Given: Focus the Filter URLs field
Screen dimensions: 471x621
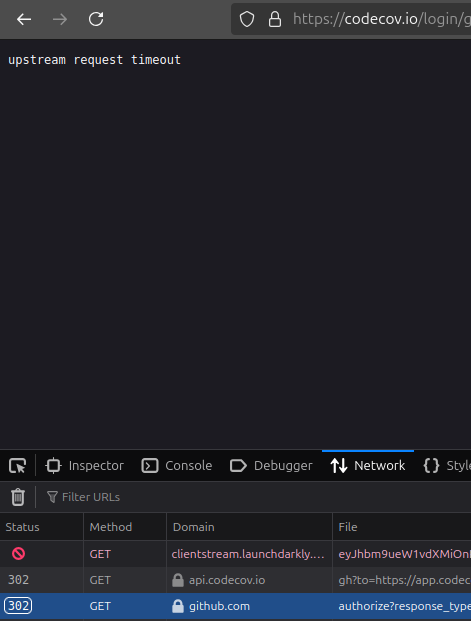Looking at the screenshot, I should [x=257, y=497].
